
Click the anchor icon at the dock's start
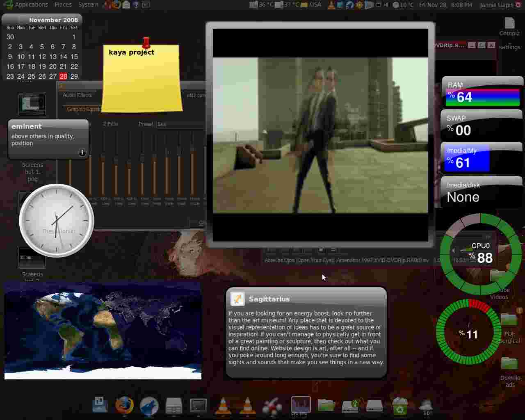[100, 405]
